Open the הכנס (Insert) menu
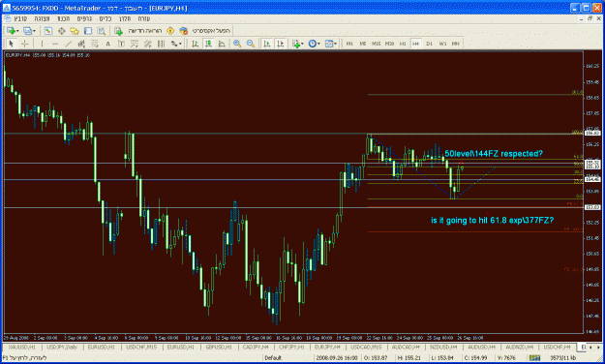This screenshot has height=364, width=605. tap(64, 18)
